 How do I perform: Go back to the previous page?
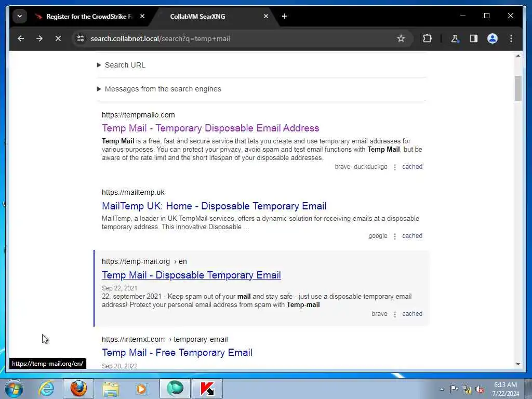click(21, 38)
